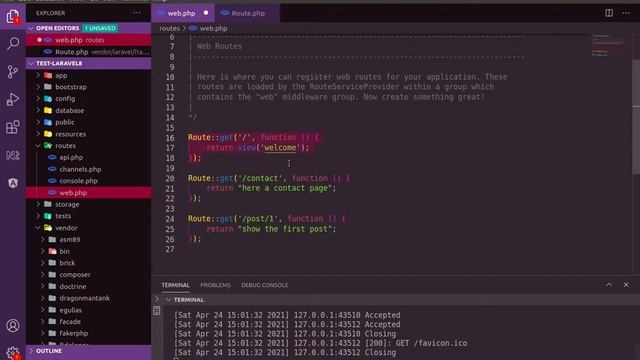Click the editor minimap overview
640x360 pixels.
[x=610, y=46]
